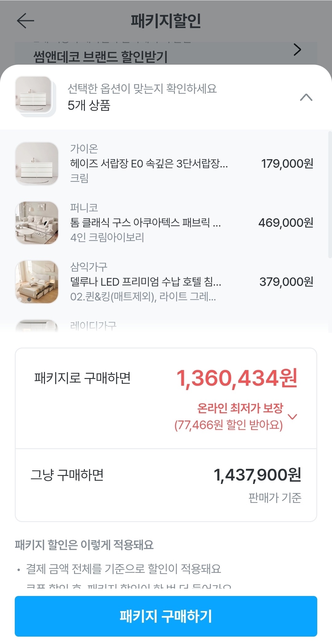
Task: Tap the 가이온 drawer product thumbnail
Action: coord(37,164)
